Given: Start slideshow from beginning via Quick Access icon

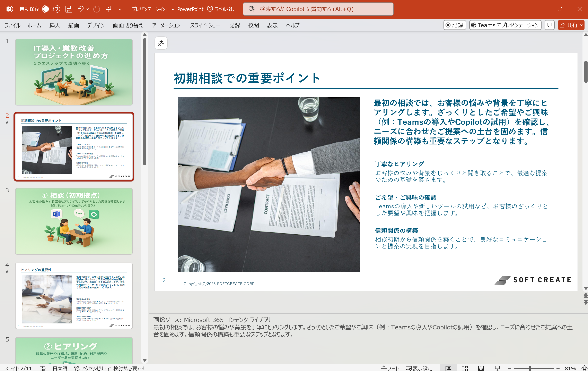Looking at the screenshot, I should [x=108, y=9].
